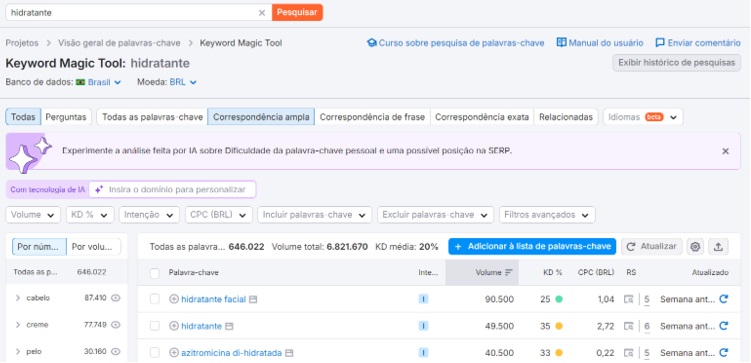This screenshot has width=751, height=363.
Task: Click Exibir histórico de pesquisas button
Action: pyautogui.click(x=676, y=63)
